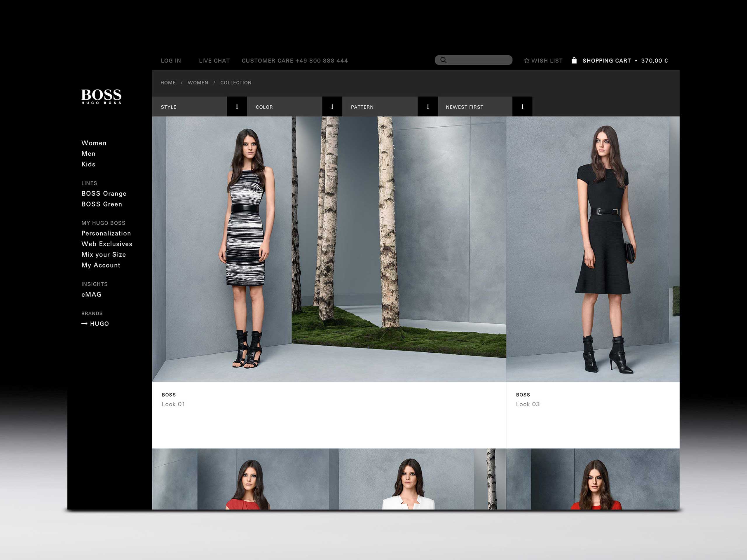Image resolution: width=747 pixels, height=560 pixels.
Task: Click the BOSS label above Look 03
Action: 523,395
